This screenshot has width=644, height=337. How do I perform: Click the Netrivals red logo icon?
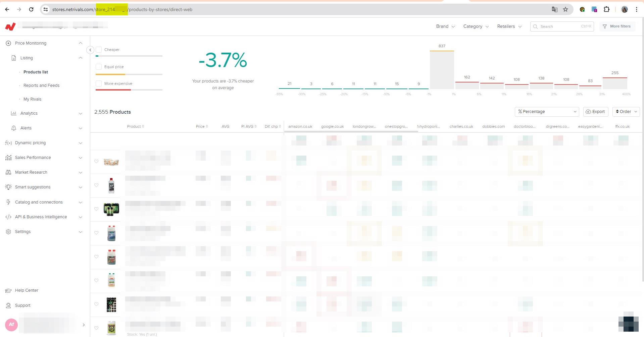click(10, 26)
